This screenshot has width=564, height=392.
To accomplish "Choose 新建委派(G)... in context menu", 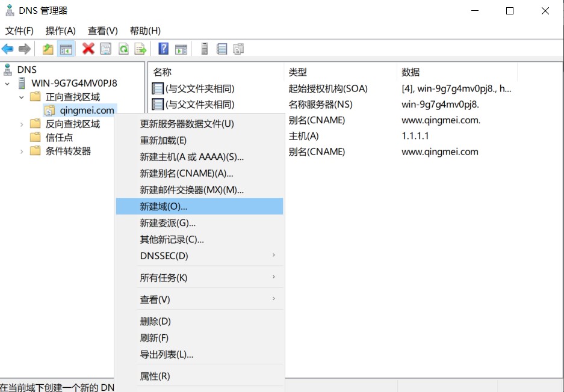I will [200, 223].
